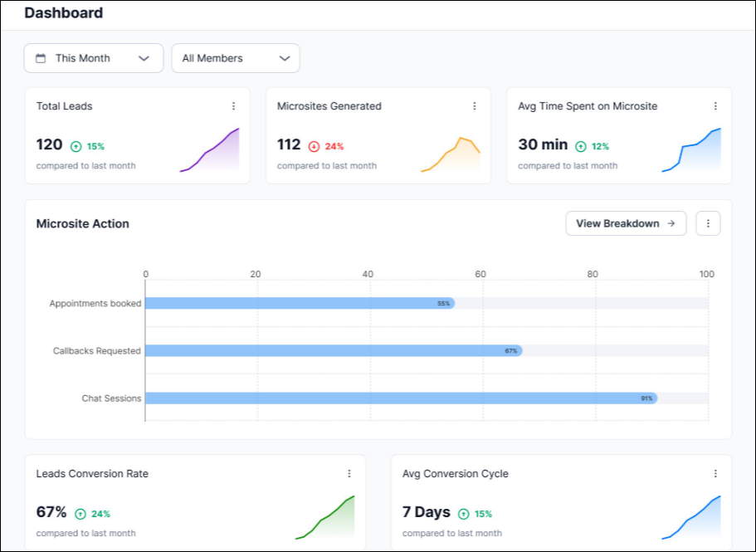Click the Callbacks Requested 67% bar

point(334,350)
